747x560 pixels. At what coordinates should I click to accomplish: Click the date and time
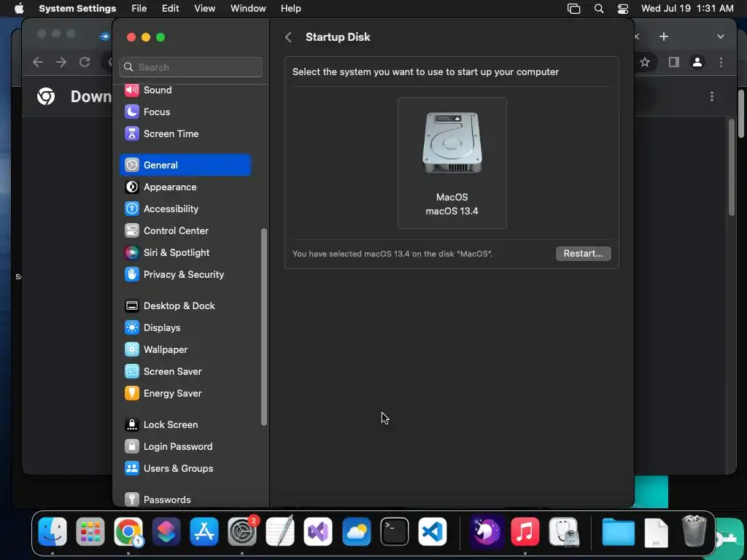click(x=687, y=9)
